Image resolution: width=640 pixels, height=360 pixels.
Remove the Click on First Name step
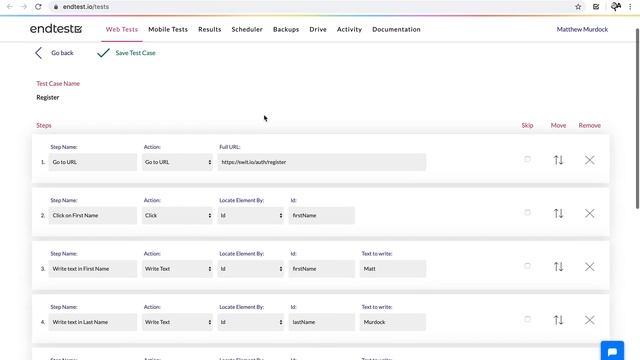[589, 213]
